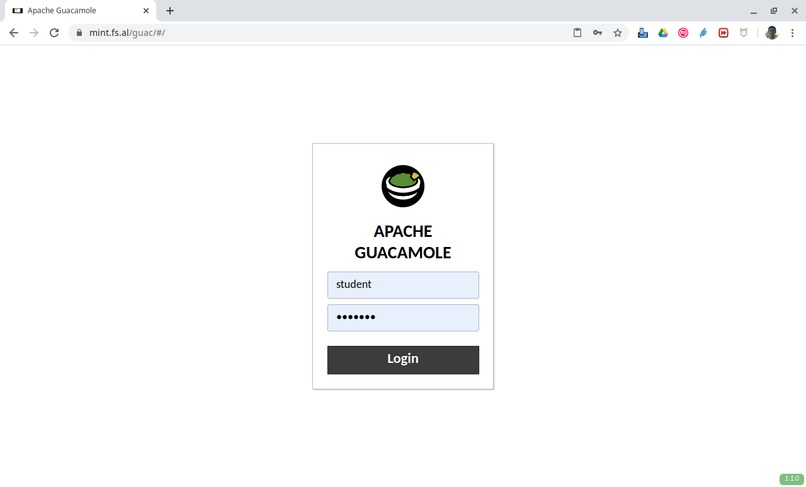806x487 pixels.
Task: Open the blue feather extension icon
Action: tap(703, 33)
